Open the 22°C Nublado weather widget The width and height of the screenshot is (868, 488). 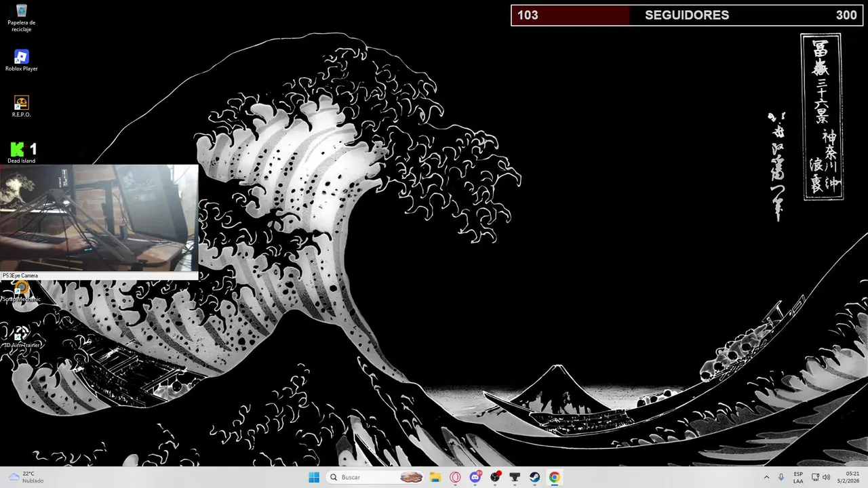[26, 477]
